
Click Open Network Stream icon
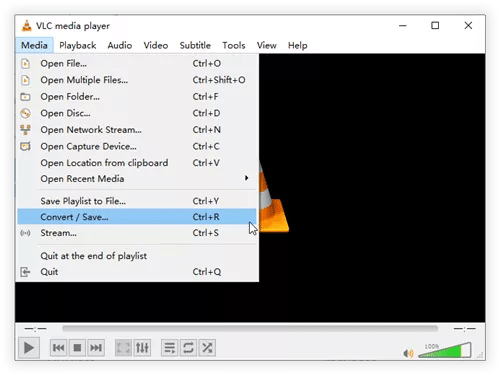(x=25, y=130)
